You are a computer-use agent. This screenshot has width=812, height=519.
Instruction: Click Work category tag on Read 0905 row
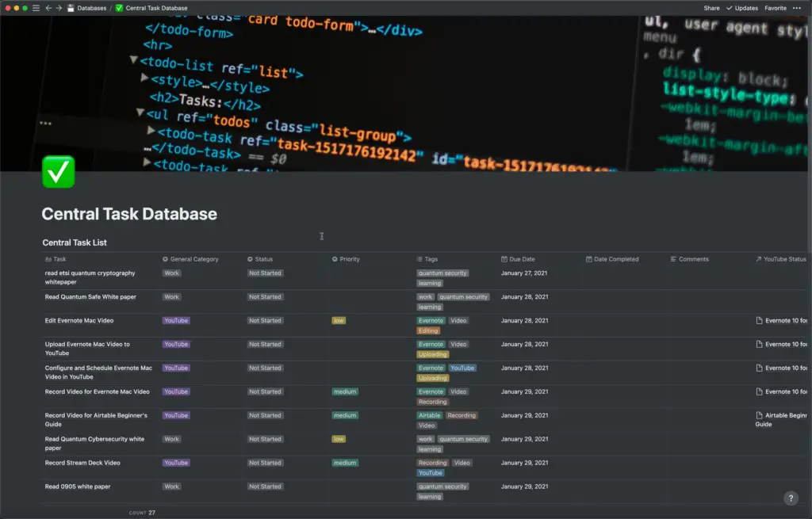pos(171,487)
